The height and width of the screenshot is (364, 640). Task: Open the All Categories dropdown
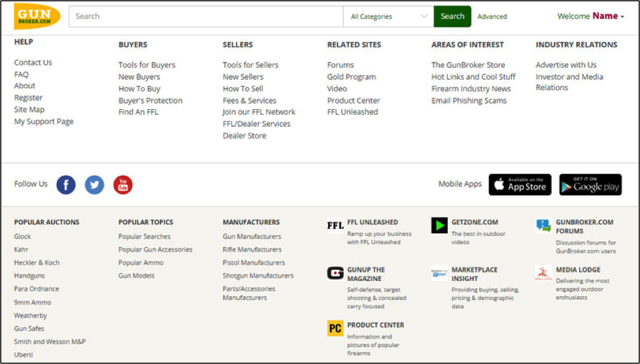click(388, 16)
